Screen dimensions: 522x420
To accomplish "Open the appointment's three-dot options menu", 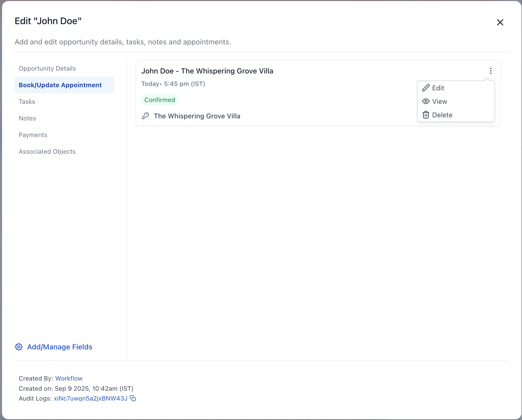I will point(491,71).
